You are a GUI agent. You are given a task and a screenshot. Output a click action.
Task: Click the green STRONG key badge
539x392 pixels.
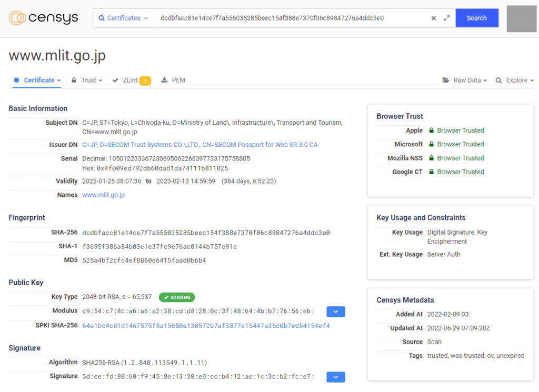point(177,297)
